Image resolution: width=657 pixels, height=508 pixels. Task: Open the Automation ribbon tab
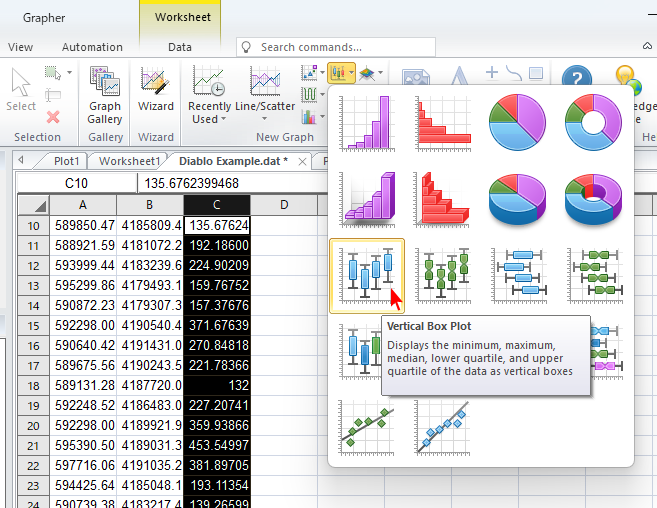(x=92, y=47)
